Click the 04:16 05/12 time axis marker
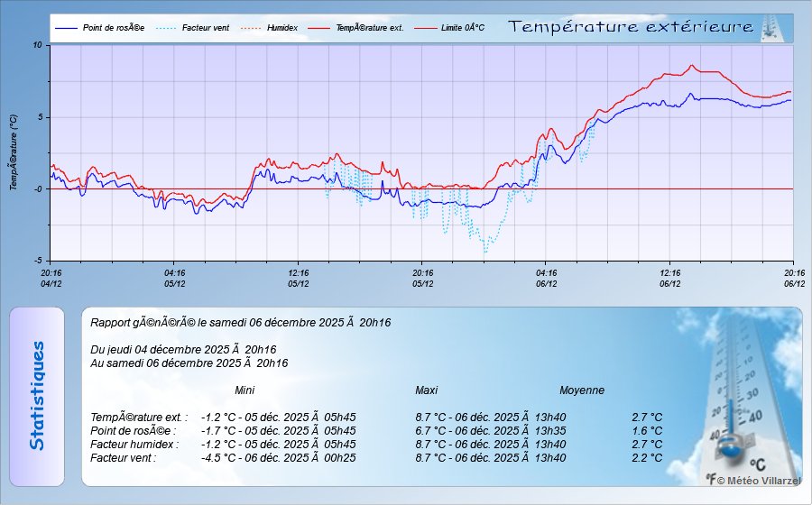The image size is (812, 505). (175, 278)
